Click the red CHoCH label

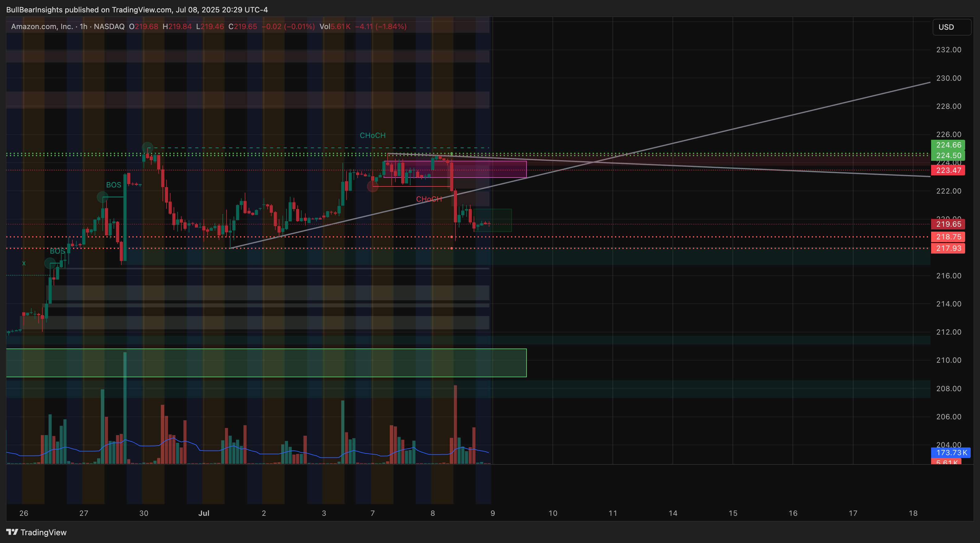pyautogui.click(x=429, y=199)
